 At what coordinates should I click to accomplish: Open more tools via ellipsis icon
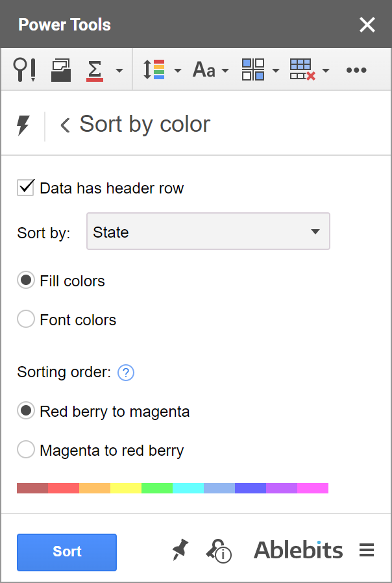[x=356, y=69]
